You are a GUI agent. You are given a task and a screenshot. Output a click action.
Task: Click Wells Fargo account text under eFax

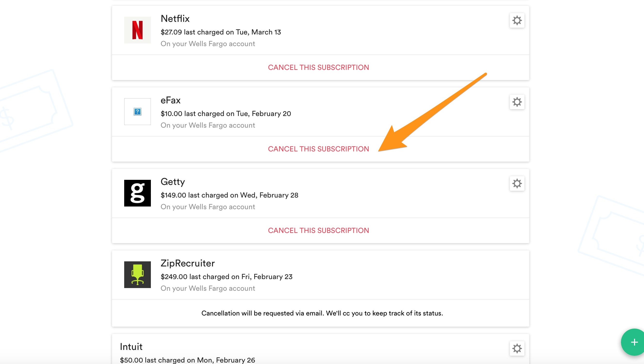(x=208, y=125)
